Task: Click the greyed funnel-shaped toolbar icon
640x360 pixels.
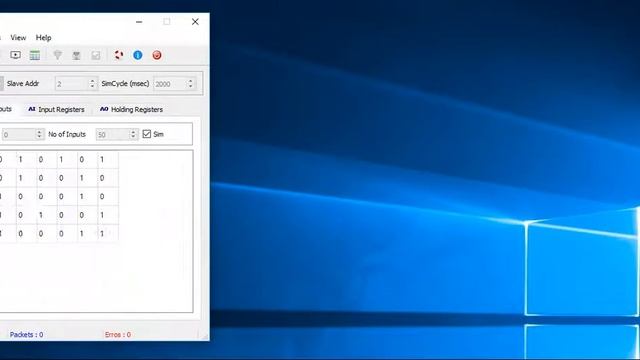Action: pyautogui.click(x=58, y=55)
